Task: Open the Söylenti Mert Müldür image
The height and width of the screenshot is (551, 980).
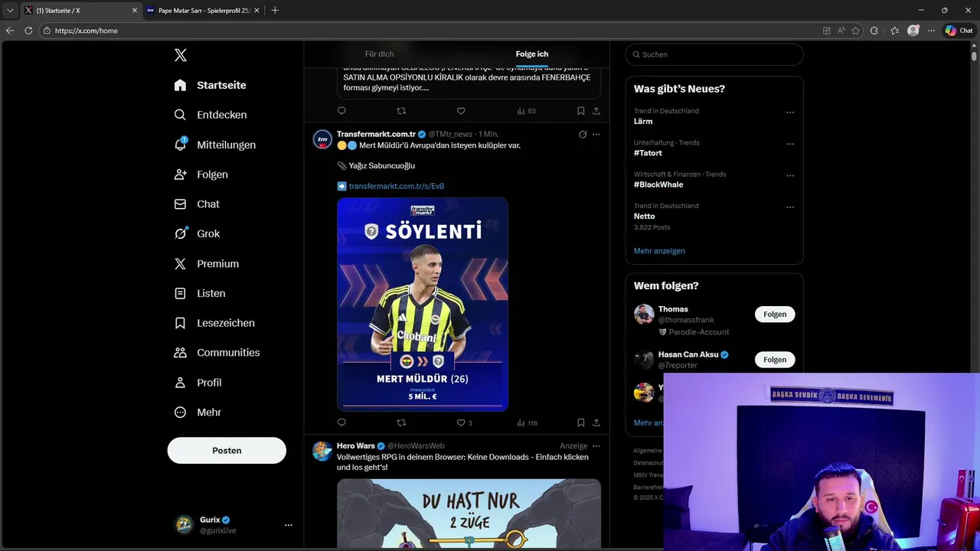Action: (x=423, y=305)
